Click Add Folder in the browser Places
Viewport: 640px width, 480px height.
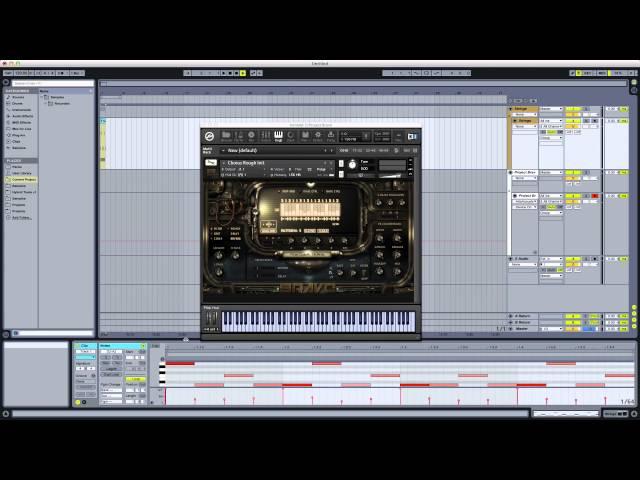[21, 218]
